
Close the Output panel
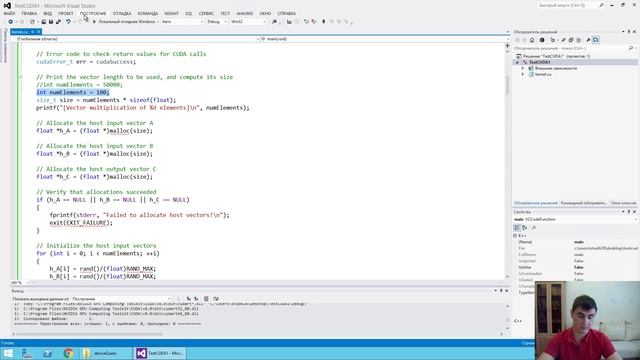click(507, 291)
